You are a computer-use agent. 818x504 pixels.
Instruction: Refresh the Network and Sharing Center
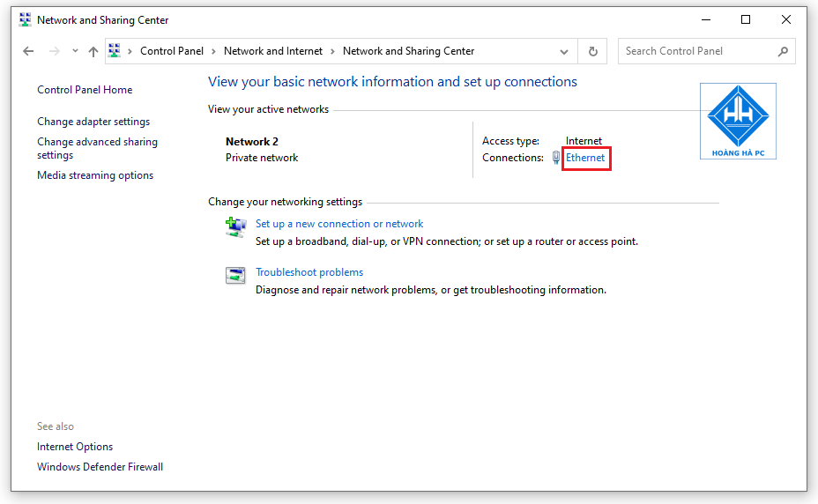pos(592,51)
